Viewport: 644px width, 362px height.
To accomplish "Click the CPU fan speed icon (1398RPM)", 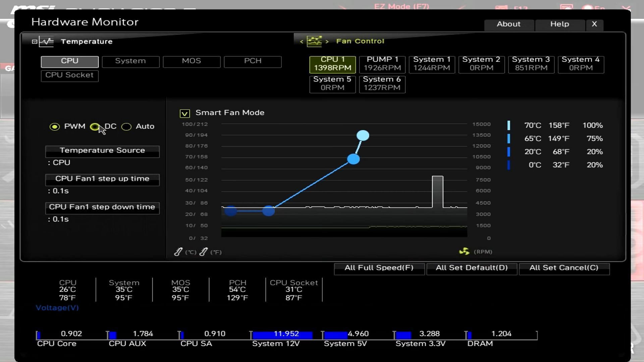I will 333,63.
